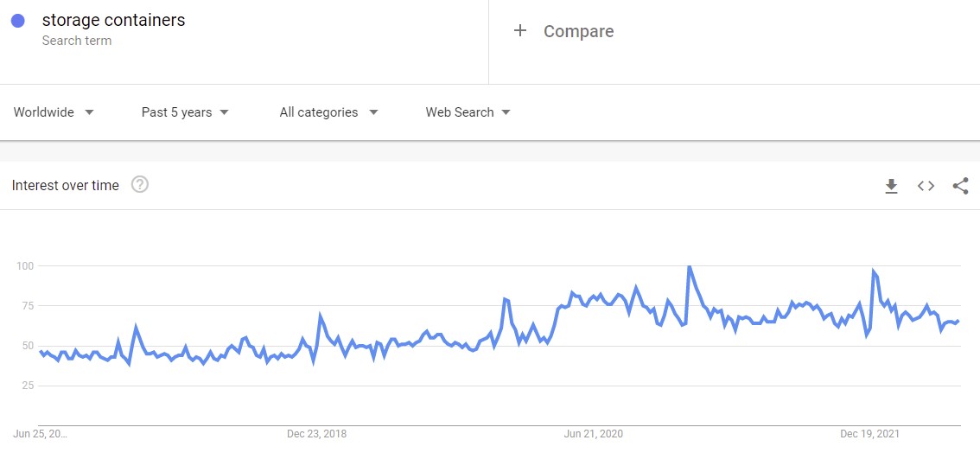Screen dimensions: 980x472
Task: Click the Interest over time heading
Action: tap(66, 185)
